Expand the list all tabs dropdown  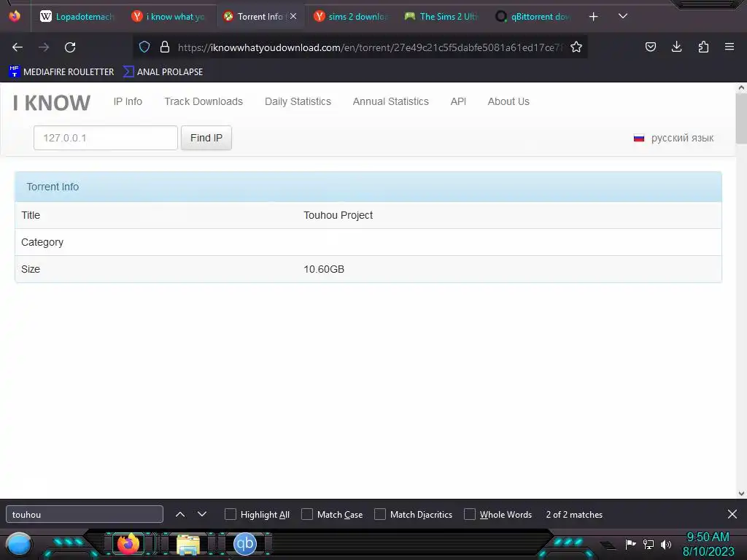623,16
